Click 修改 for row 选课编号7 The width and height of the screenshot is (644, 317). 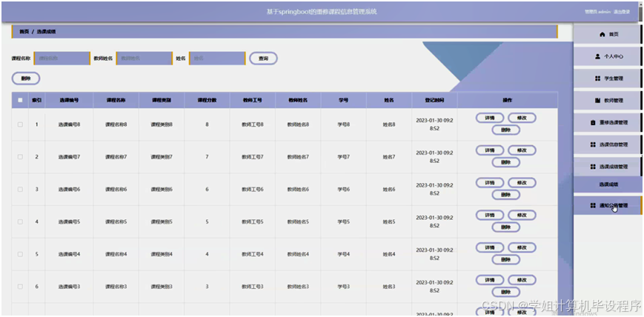coord(522,150)
